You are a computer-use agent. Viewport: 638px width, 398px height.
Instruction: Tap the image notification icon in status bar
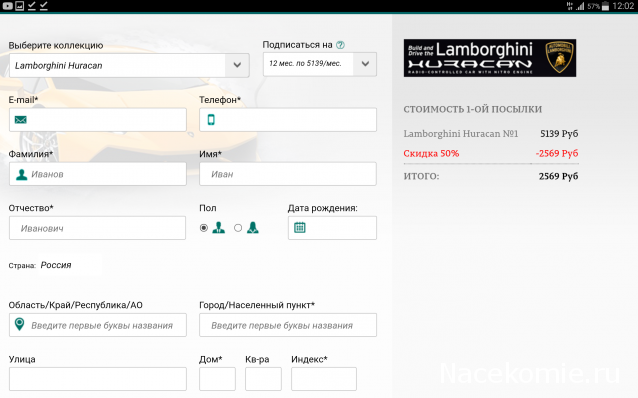[20, 6]
